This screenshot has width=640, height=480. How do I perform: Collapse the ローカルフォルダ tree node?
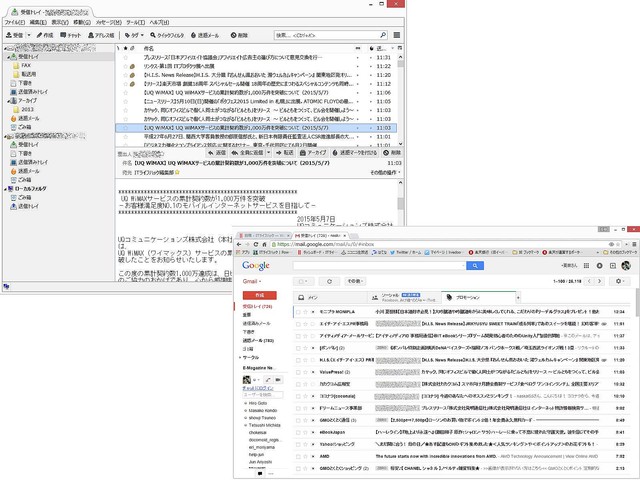click(x=6, y=189)
